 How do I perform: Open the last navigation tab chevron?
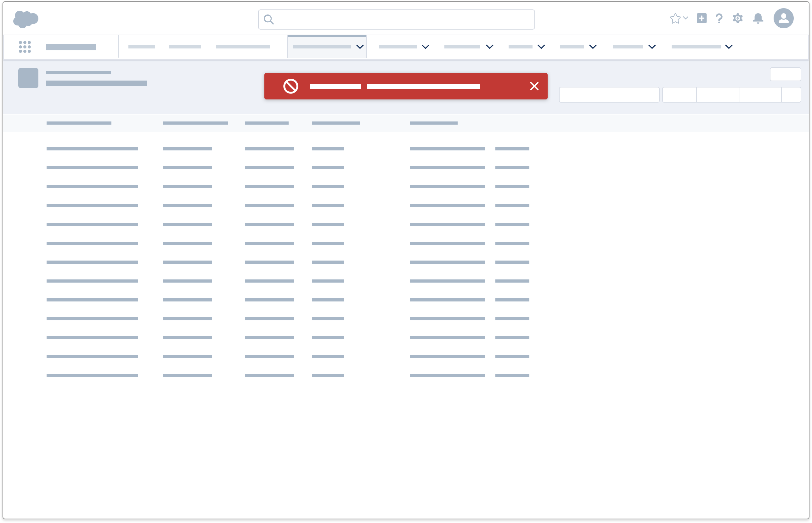click(x=729, y=47)
